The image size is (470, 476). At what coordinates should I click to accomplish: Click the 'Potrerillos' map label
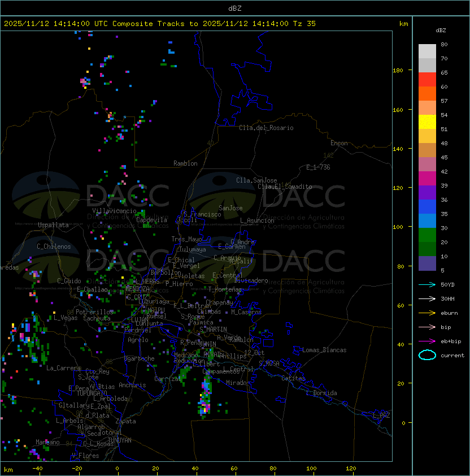coord(94,312)
